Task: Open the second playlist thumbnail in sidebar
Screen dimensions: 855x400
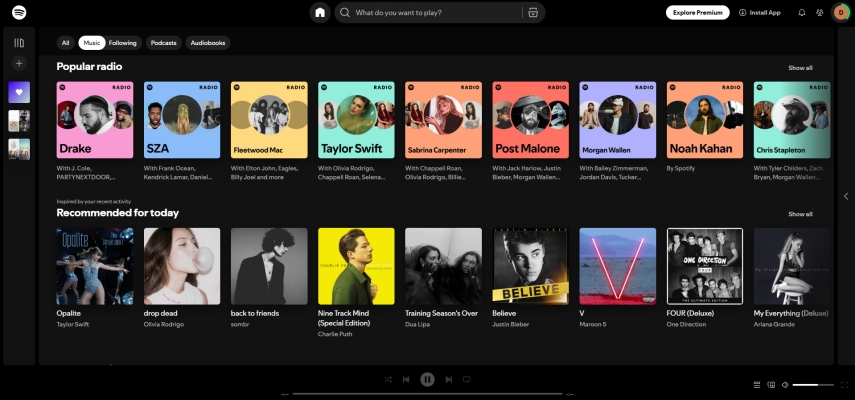Action: [19, 121]
